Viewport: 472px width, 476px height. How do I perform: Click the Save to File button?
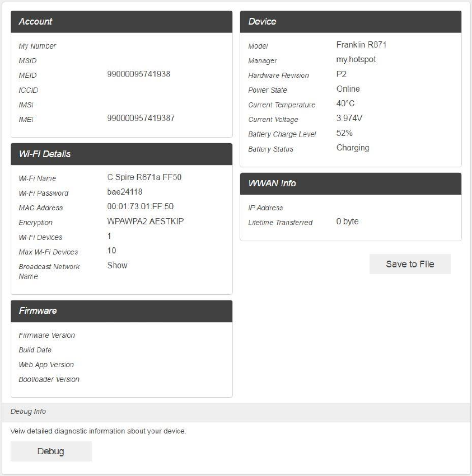click(x=410, y=264)
